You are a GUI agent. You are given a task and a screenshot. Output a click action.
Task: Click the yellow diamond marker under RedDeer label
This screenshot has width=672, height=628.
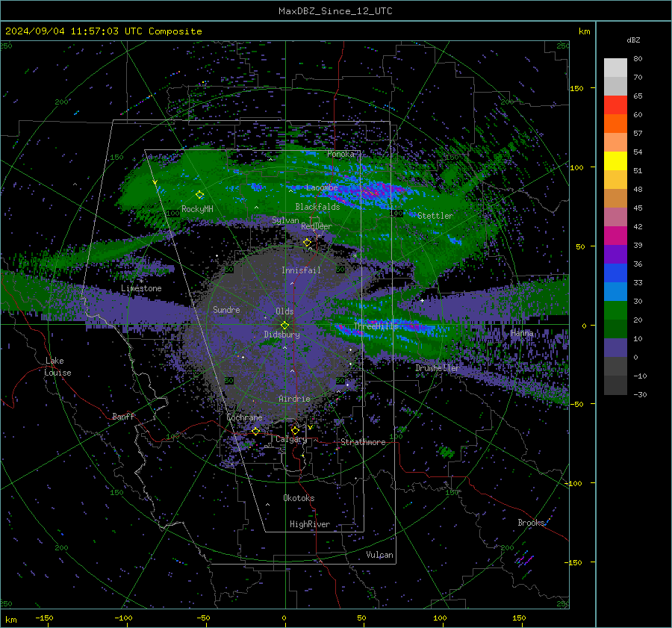pyautogui.click(x=307, y=243)
